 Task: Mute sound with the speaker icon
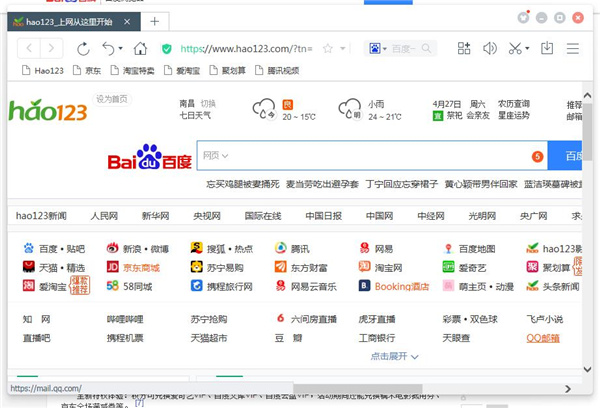click(490, 48)
